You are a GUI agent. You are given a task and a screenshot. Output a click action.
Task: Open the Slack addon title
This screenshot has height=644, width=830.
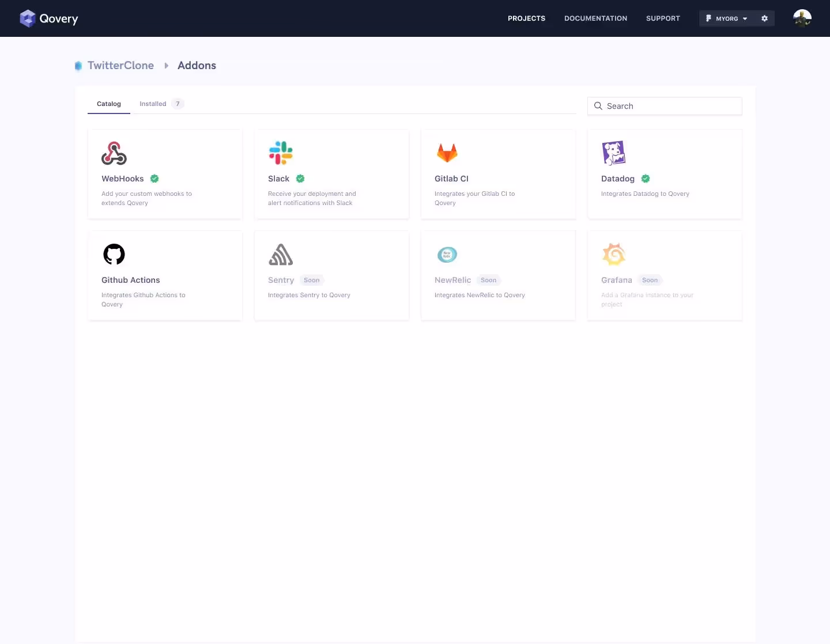278,179
